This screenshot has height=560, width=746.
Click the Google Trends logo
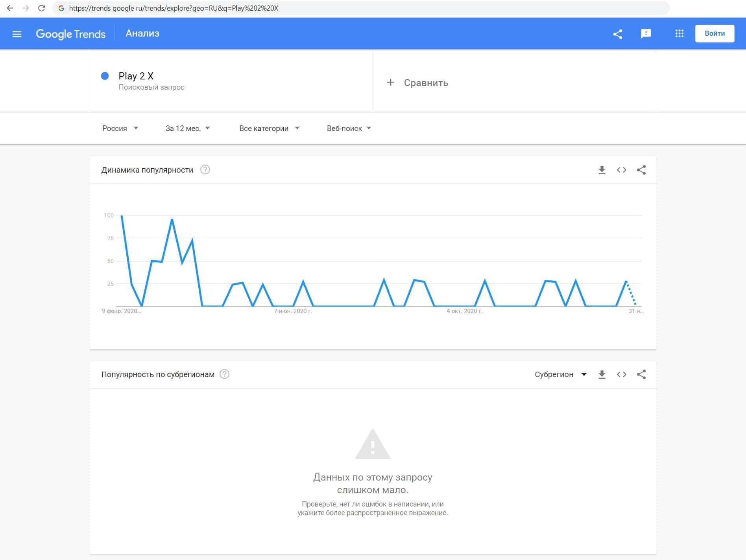(x=71, y=34)
